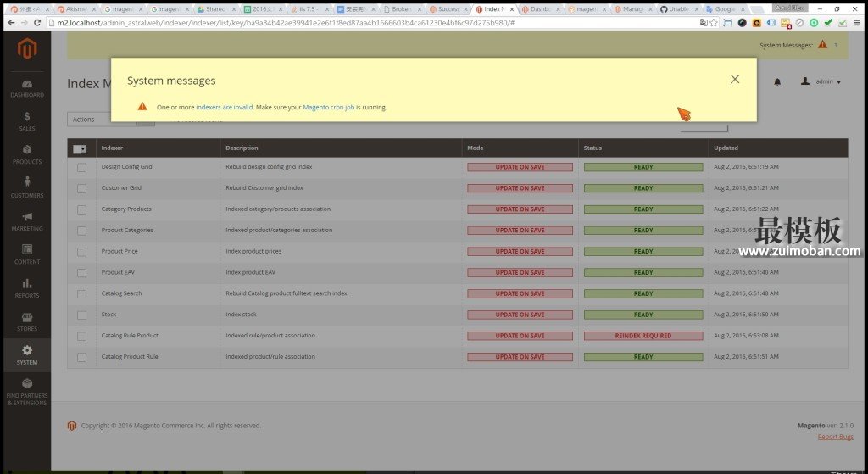
Task: Click the translate icon in address bar
Action: click(703, 23)
